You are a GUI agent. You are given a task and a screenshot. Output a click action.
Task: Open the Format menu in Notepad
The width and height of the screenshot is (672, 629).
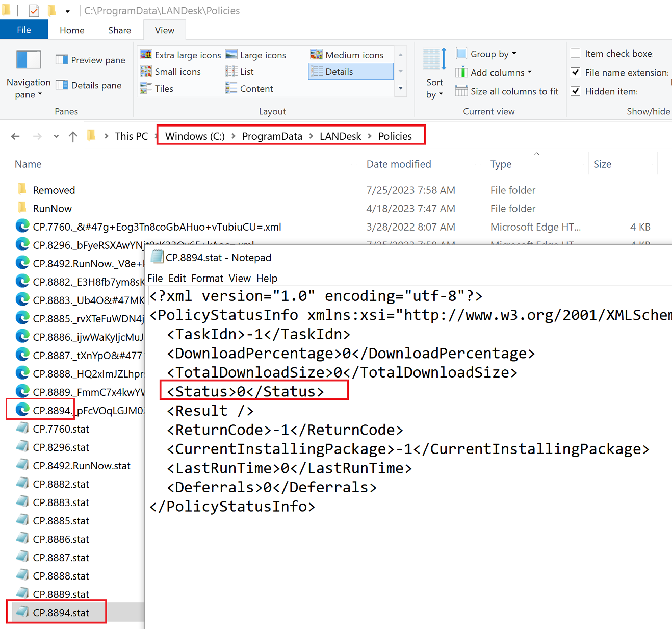(207, 278)
